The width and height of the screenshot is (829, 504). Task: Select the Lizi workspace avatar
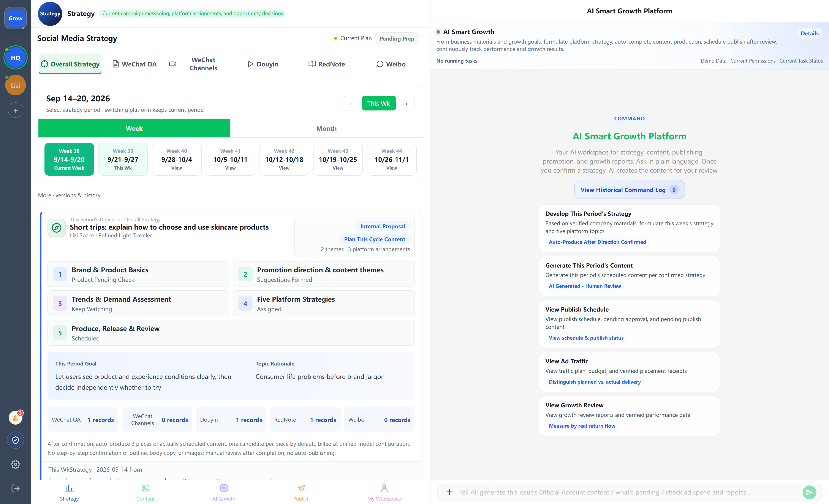16,85
